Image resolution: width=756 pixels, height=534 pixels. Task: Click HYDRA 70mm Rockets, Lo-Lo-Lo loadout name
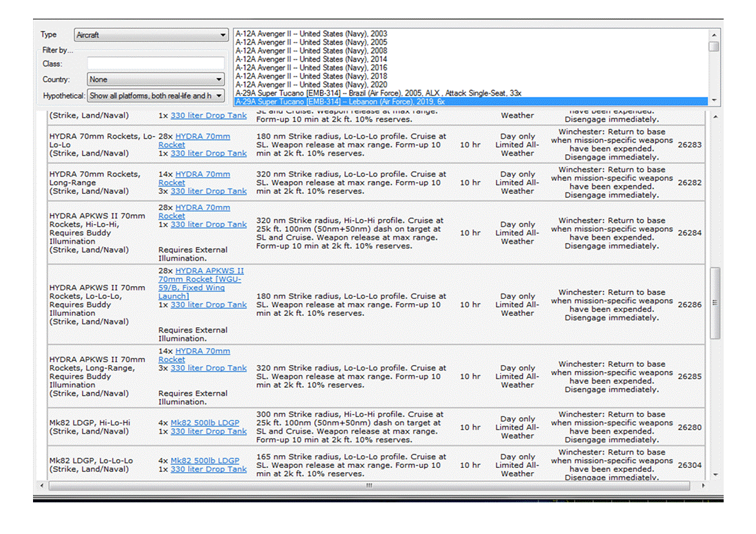[102, 145]
